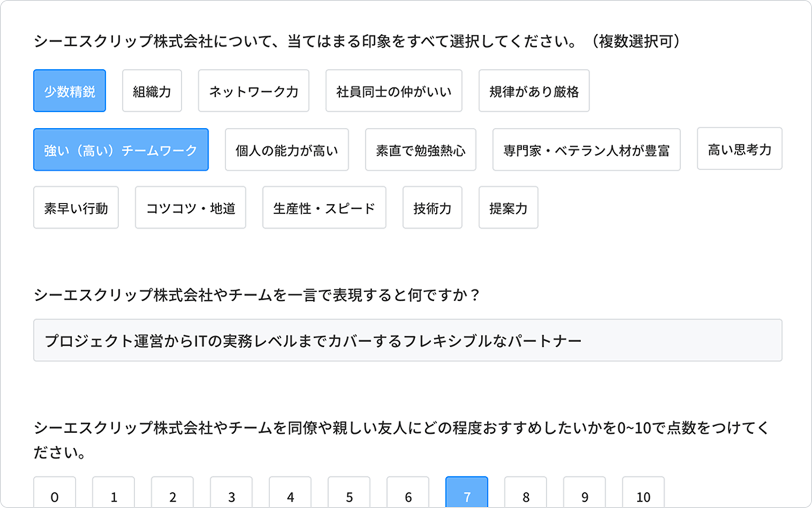Screen dimensions: 812x508
Task: Give a score of 9
Action: point(584,492)
